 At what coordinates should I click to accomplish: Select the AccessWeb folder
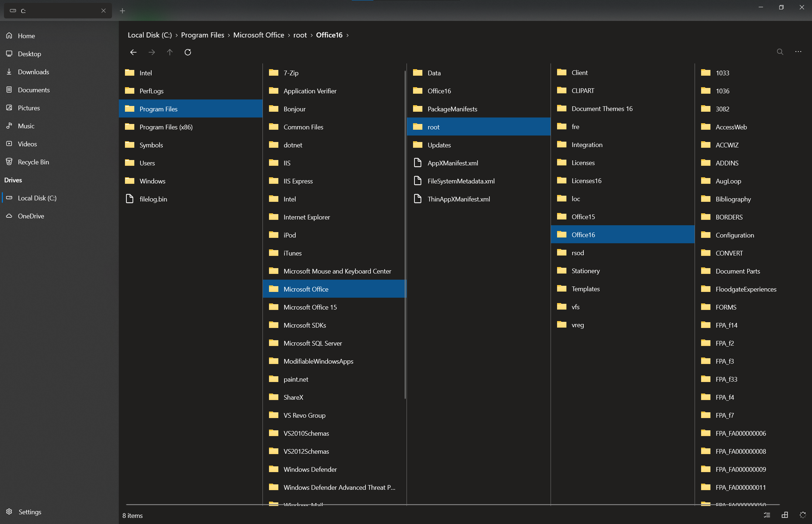pyautogui.click(x=753, y=127)
